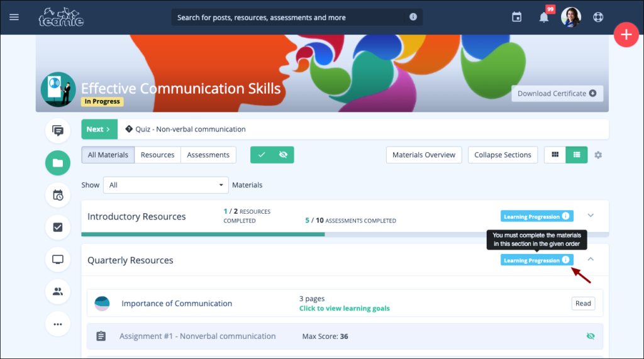Toggle the completed materials checkmark filter
The image size is (644, 359).
(262, 155)
